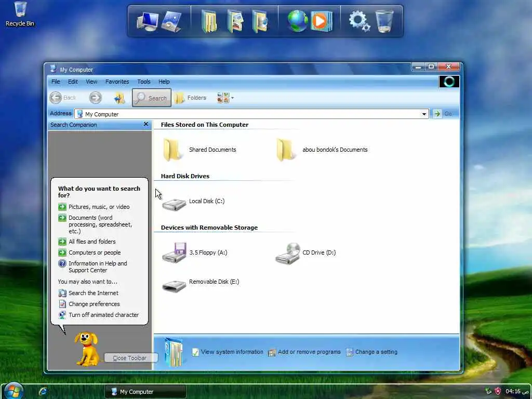
Task: Click the My Computer taskbar button
Action: tap(145, 392)
